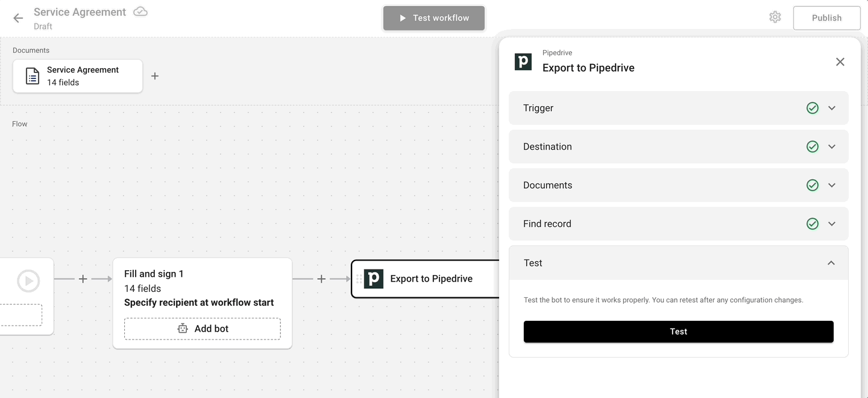The image size is (868, 398).
Task: Click Pipedrive logo on the flow node
Action: click(374, 279)
